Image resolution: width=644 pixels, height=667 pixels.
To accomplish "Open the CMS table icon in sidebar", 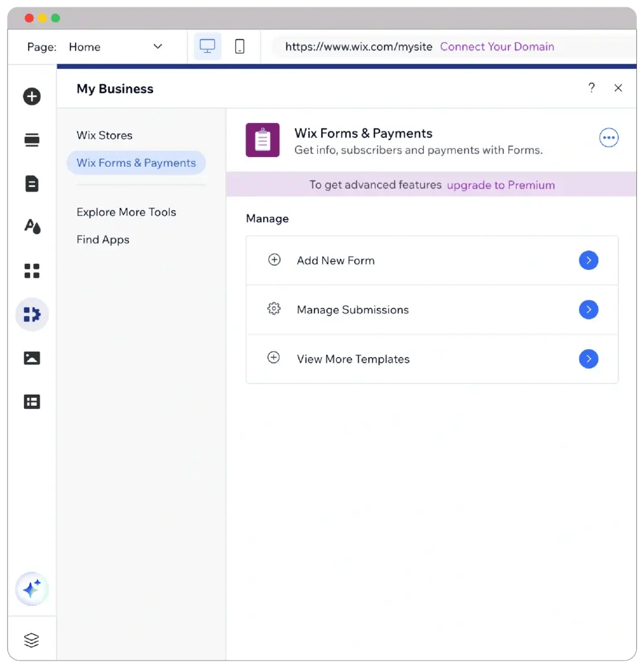I will click(32, 402).
